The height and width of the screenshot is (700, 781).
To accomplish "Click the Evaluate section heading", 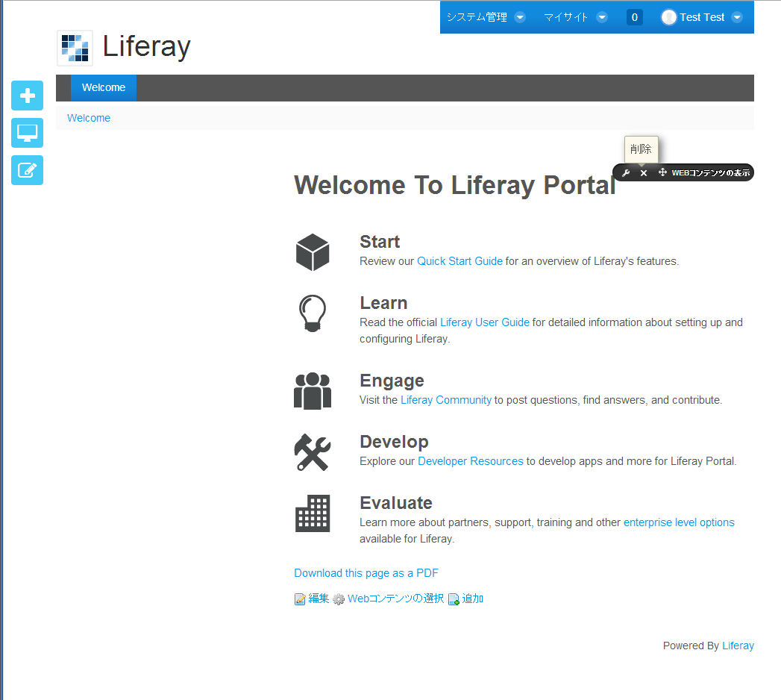I will pyautogui.click(x=396, y=503).
